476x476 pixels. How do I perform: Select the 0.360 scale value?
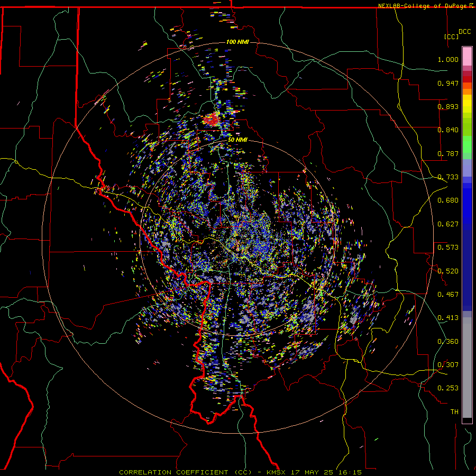tap(448, 341)
